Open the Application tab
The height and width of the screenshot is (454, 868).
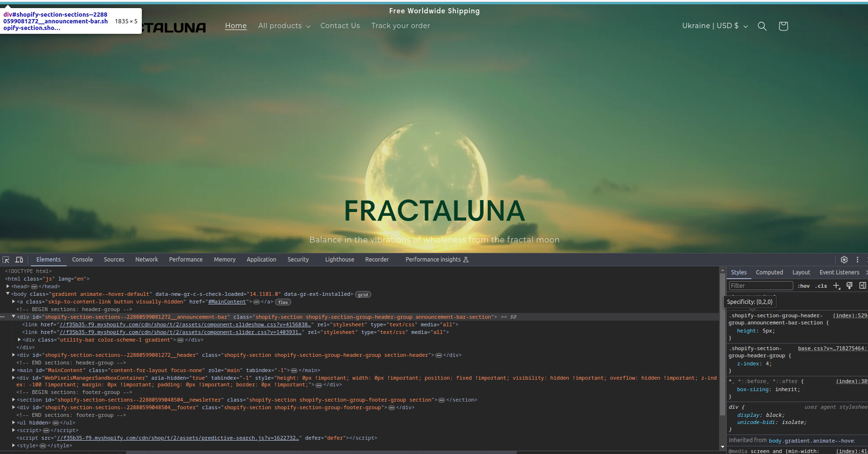[x=261, y=260]
